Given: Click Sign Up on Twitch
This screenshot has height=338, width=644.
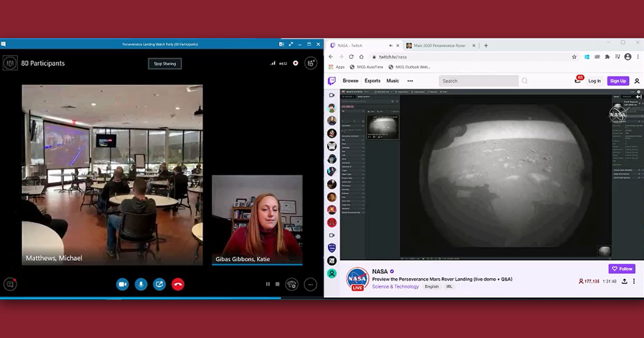Looking at the screenshot, I should pyautogui.click(x=618, y=80).
